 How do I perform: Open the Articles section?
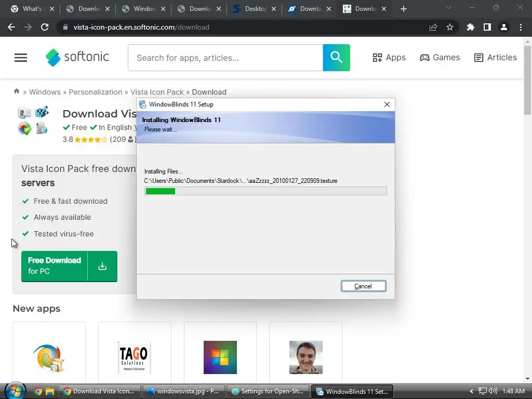(495, 57)
